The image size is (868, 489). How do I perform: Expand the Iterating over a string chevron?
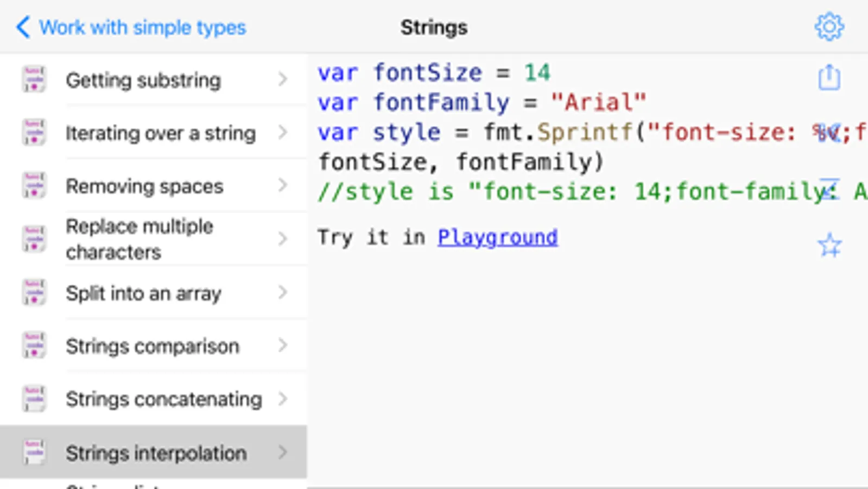(282, 133)
